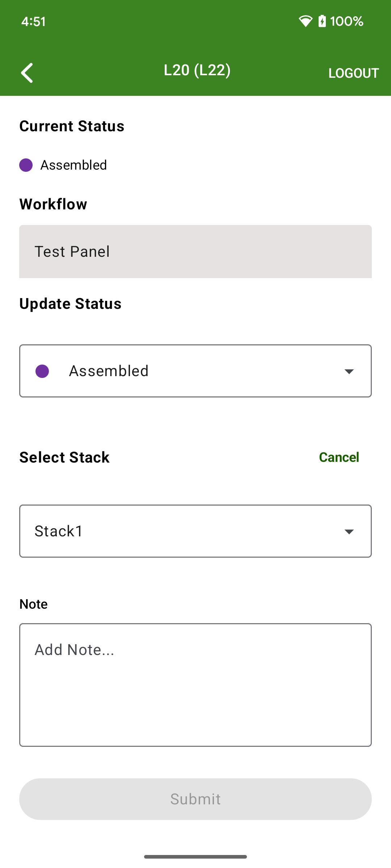The image size is (391, 868).
Task: Tap the 100% battery percentage
Action: pos(346,21)
